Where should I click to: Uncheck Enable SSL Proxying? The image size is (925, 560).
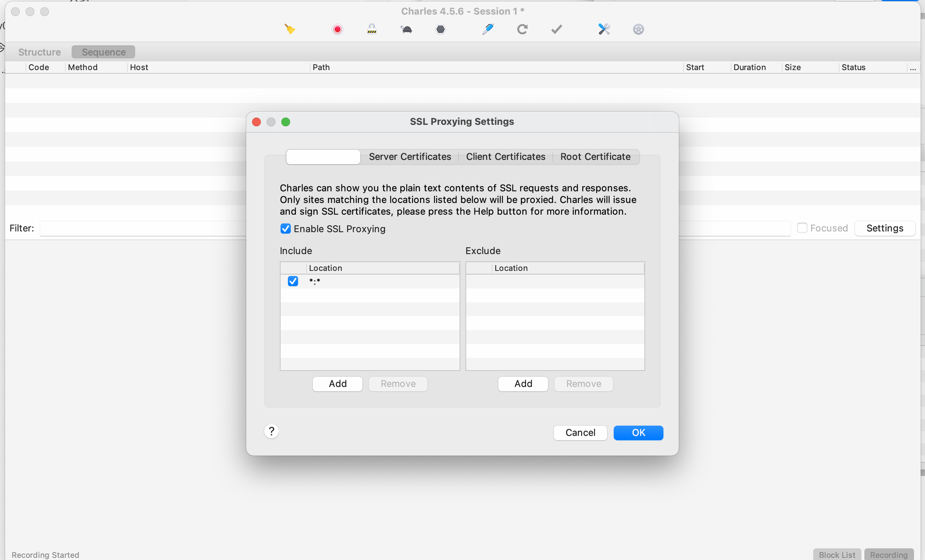286,229
